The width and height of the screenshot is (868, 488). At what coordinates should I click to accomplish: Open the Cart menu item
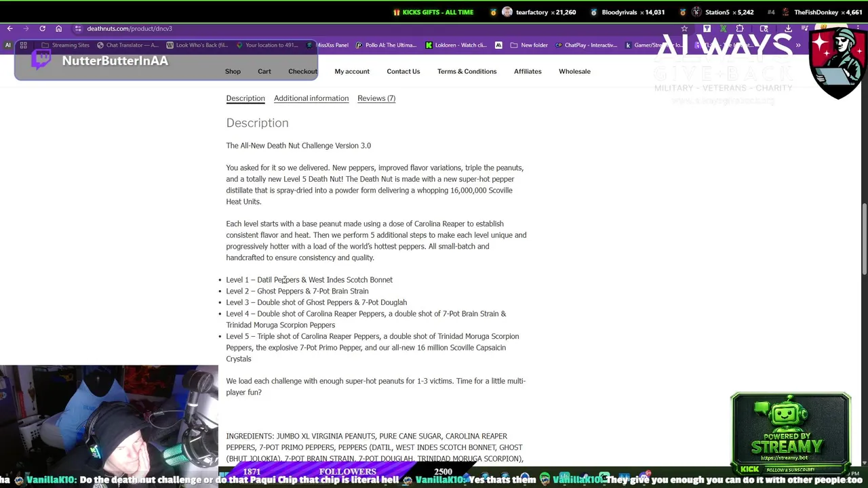264,71
